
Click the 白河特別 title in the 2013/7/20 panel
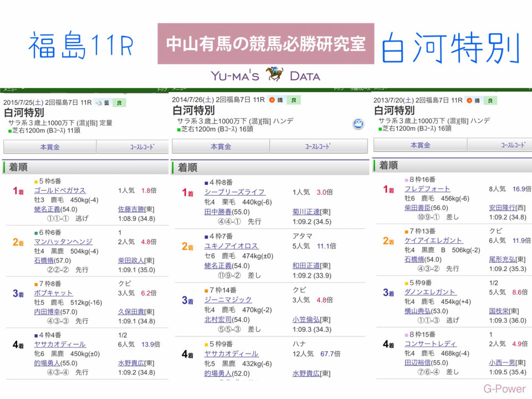click(394, 110)
